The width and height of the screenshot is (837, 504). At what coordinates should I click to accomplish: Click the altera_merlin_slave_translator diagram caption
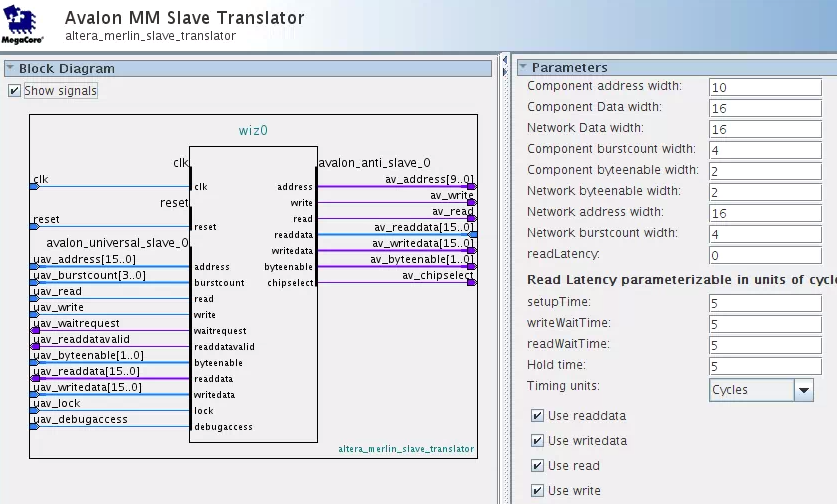click(x=406, y=449)
